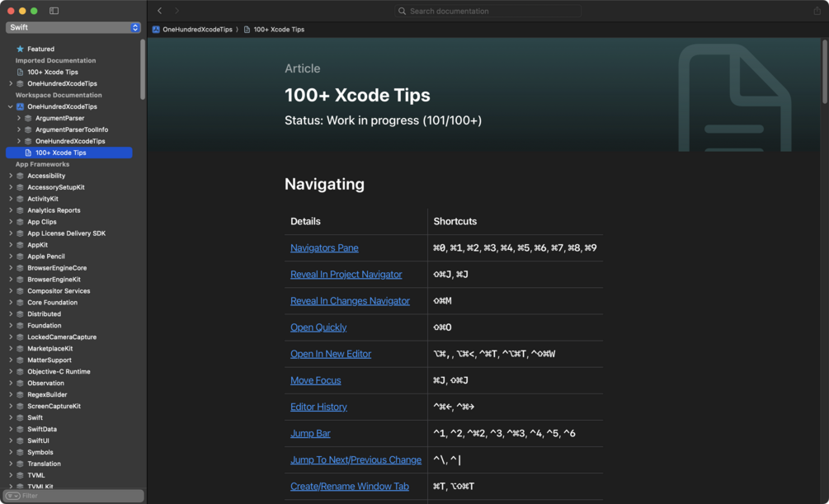Image resolution: width=829 pixels, height=504 pixels.
Task: Expand the Core Foundation framework
Action: [11, 303]
